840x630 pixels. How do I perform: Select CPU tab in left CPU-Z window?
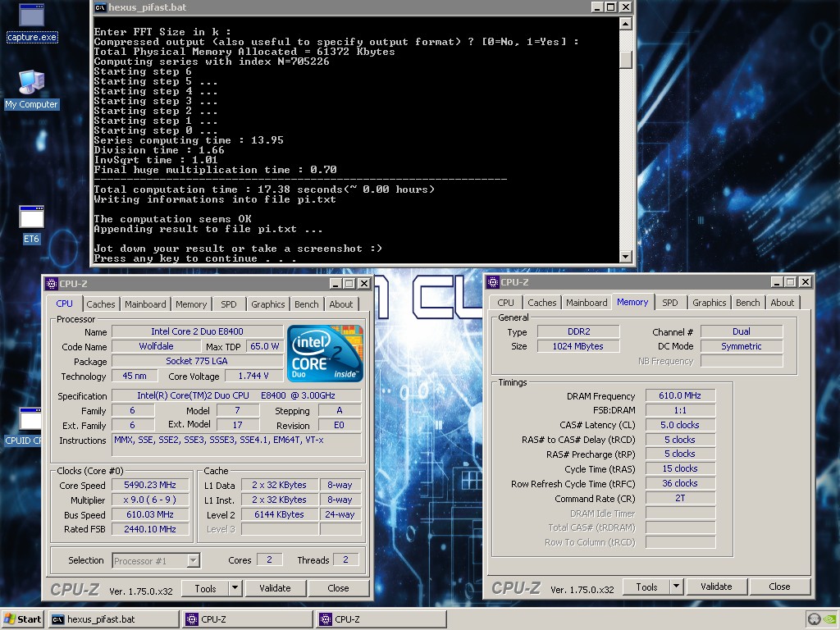[64, 304]
